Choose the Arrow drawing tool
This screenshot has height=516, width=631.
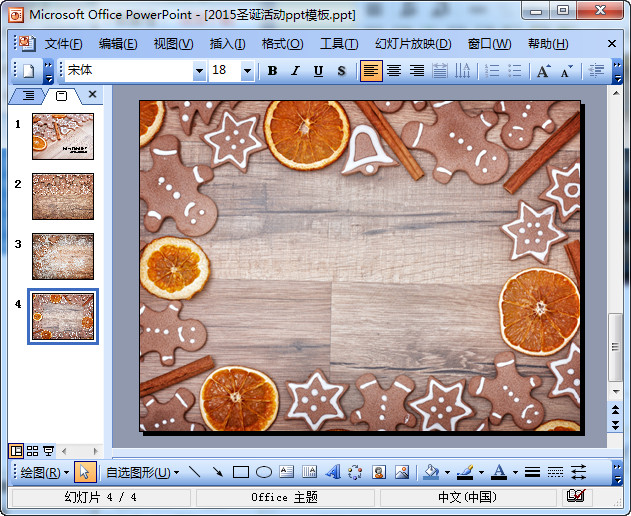point(217,472)
